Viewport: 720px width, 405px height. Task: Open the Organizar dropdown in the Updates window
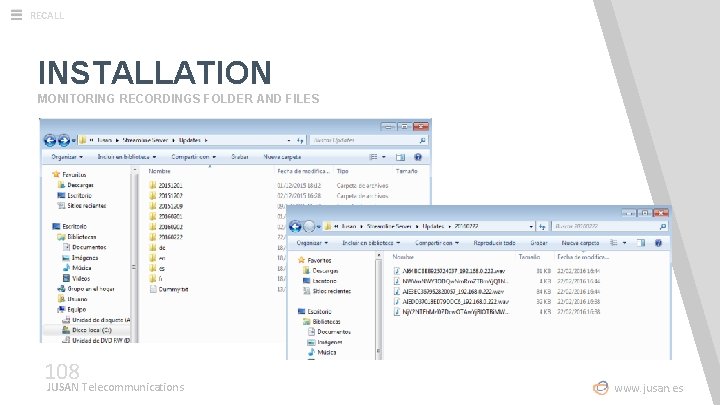click(67, 157)
